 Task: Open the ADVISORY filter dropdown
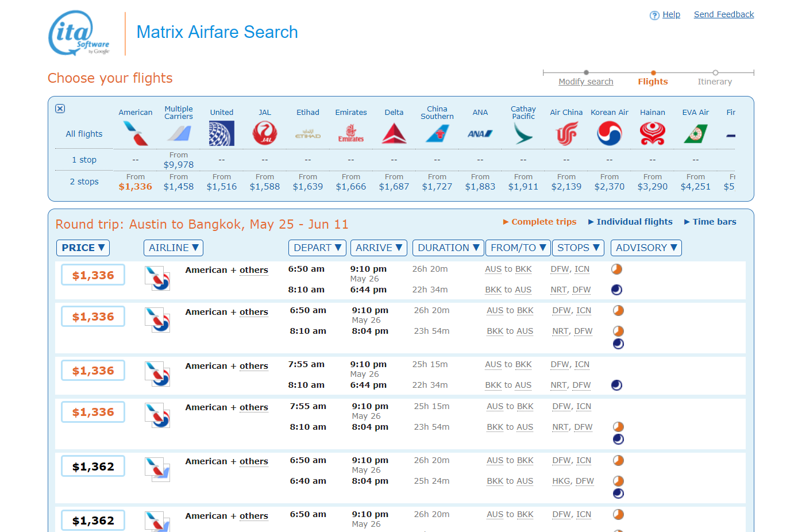click(x=646, y=248)
